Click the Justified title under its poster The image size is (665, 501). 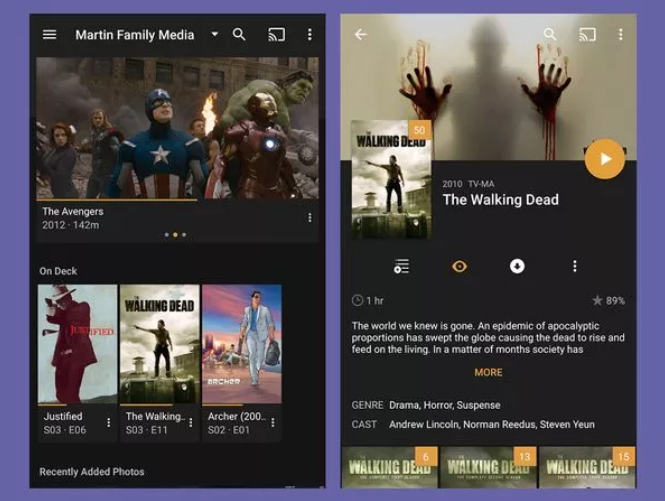click(x=63, y=417)
